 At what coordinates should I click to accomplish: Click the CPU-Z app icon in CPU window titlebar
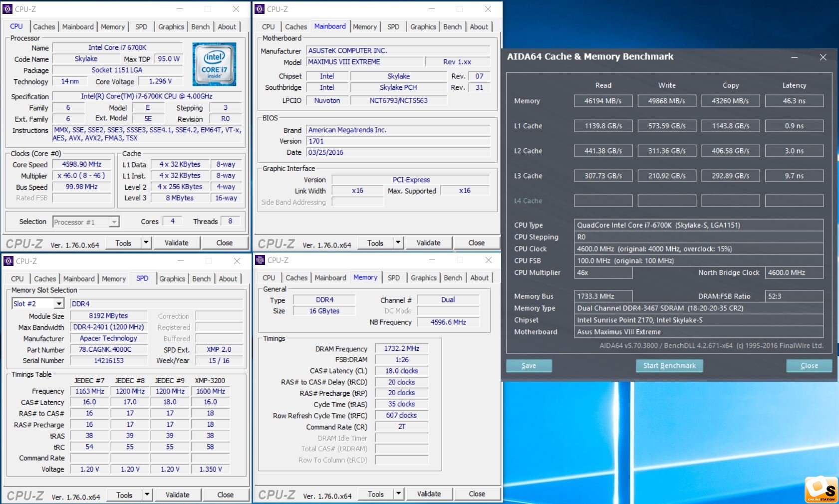(x=7, y=9)
